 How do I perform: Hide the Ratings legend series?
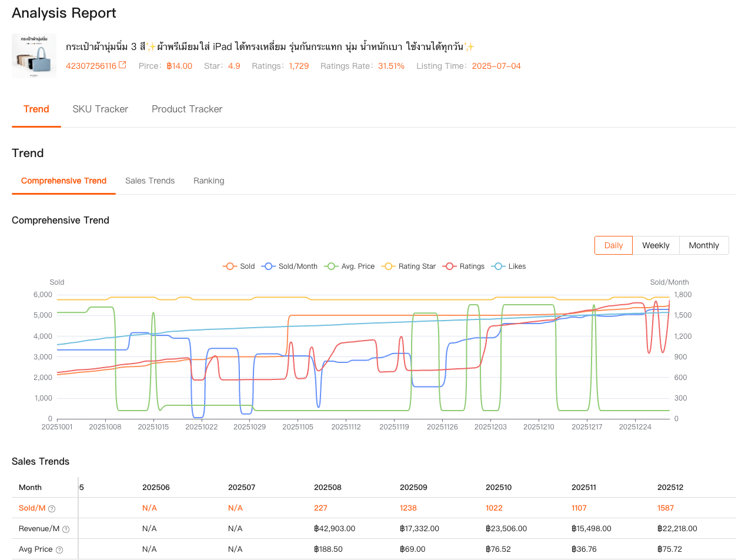tap(465, 266)
